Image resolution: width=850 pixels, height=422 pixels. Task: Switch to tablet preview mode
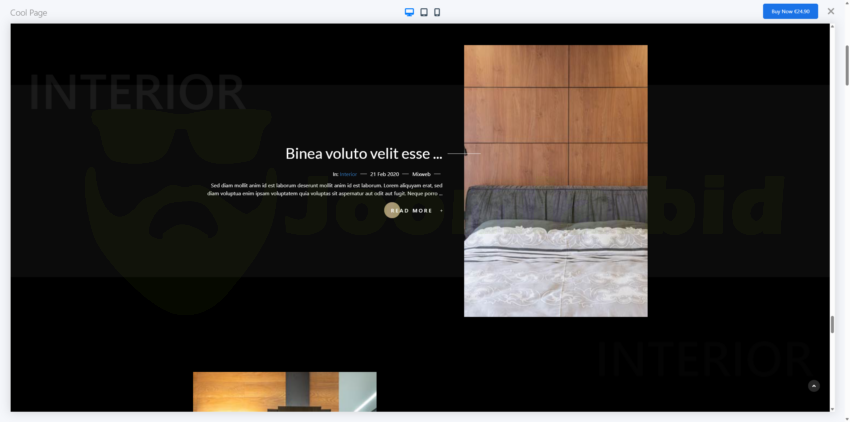(x=424, y=12)
